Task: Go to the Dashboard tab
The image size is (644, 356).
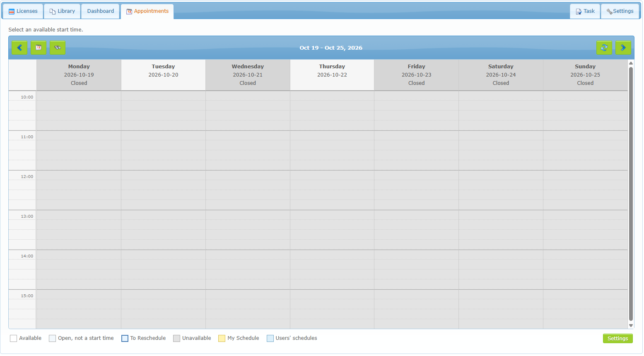Action: 100,11
